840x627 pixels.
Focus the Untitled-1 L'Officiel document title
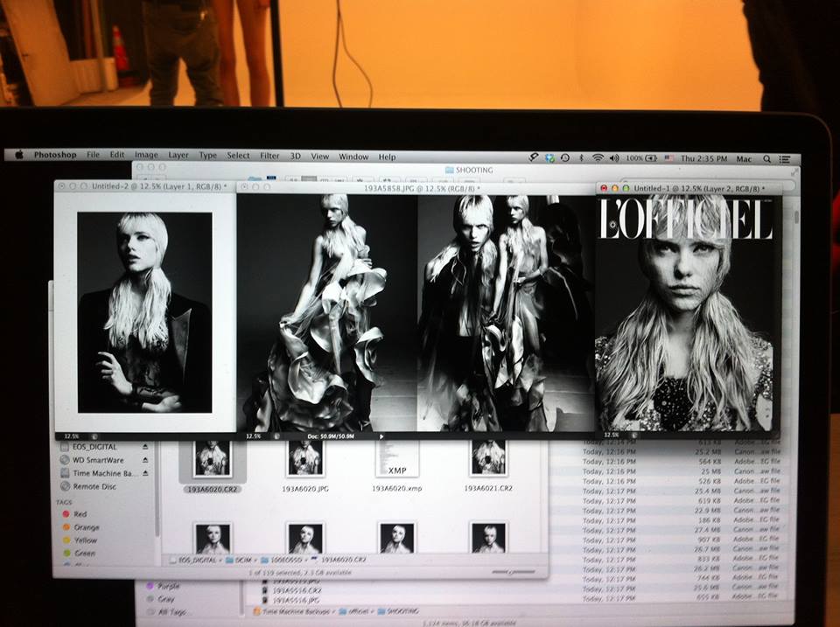(x=689, y=189)
